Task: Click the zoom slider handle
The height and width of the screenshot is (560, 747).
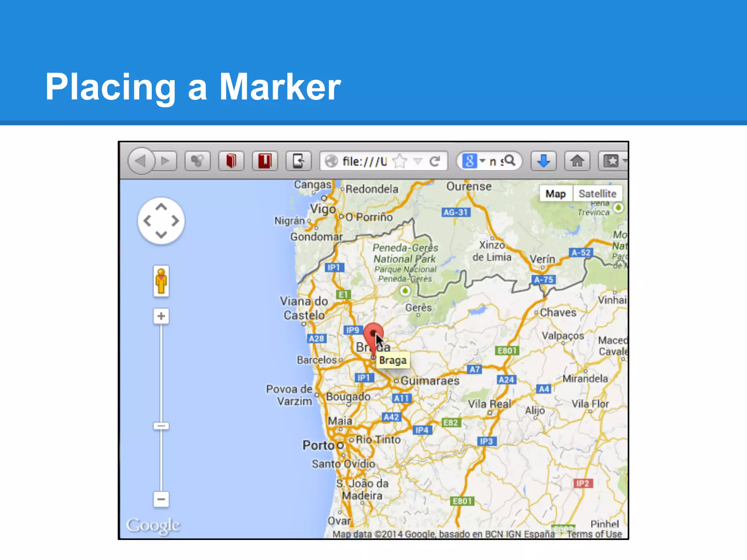Action: pyautogui.click(x=161, y=426)
